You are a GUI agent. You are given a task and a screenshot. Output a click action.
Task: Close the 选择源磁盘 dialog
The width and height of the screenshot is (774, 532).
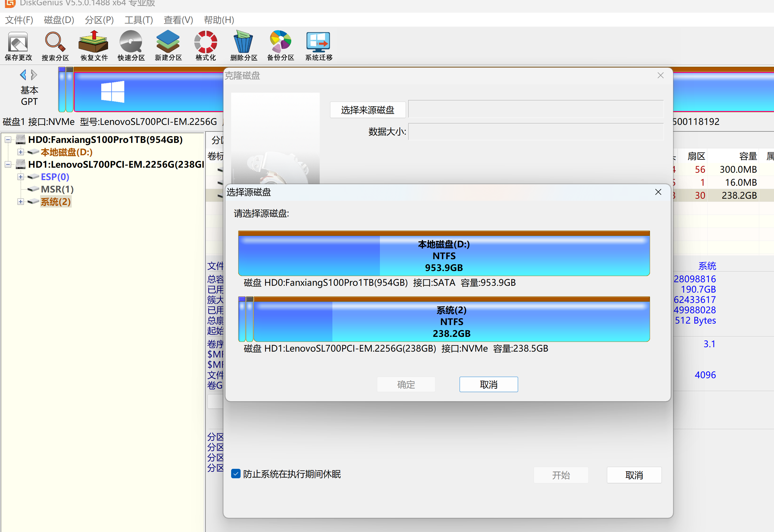pos(658,192)
